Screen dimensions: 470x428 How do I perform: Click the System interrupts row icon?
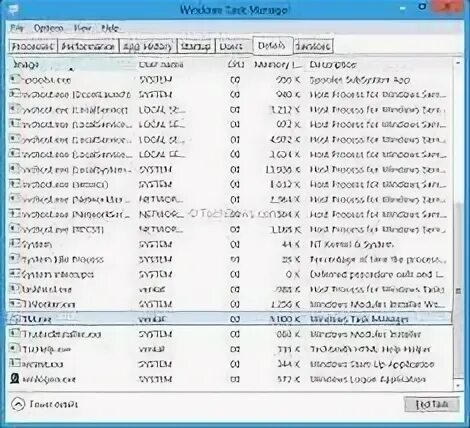click(x=15, y=274)
